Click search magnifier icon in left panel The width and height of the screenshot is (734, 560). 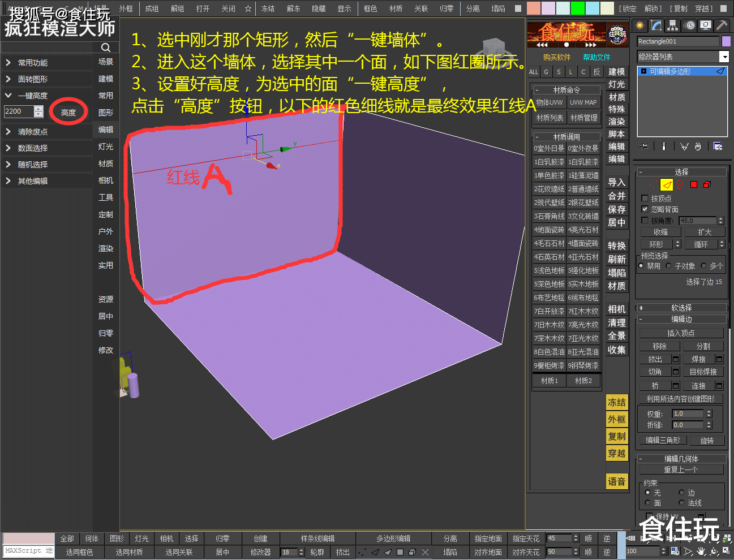click(106, 48)
